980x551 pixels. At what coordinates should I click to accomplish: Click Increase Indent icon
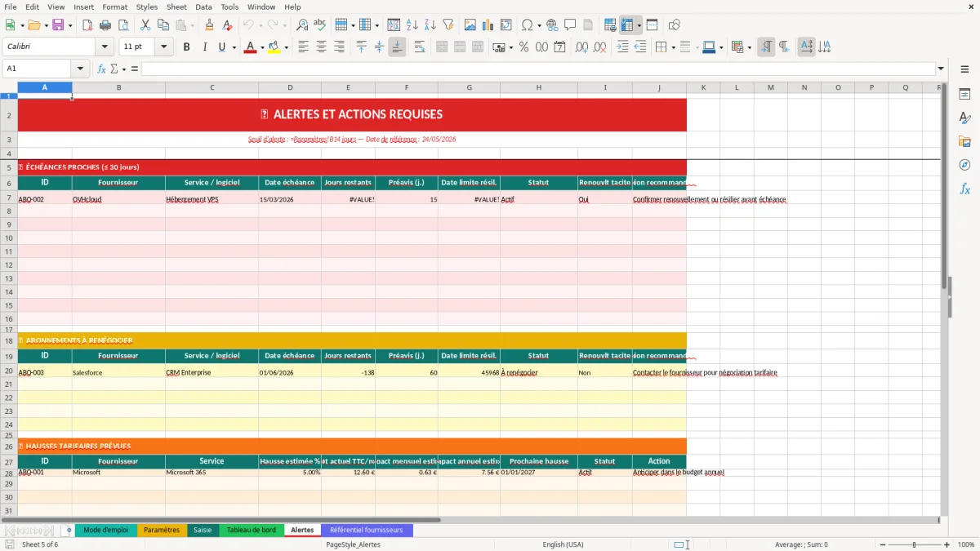[623, 47]
